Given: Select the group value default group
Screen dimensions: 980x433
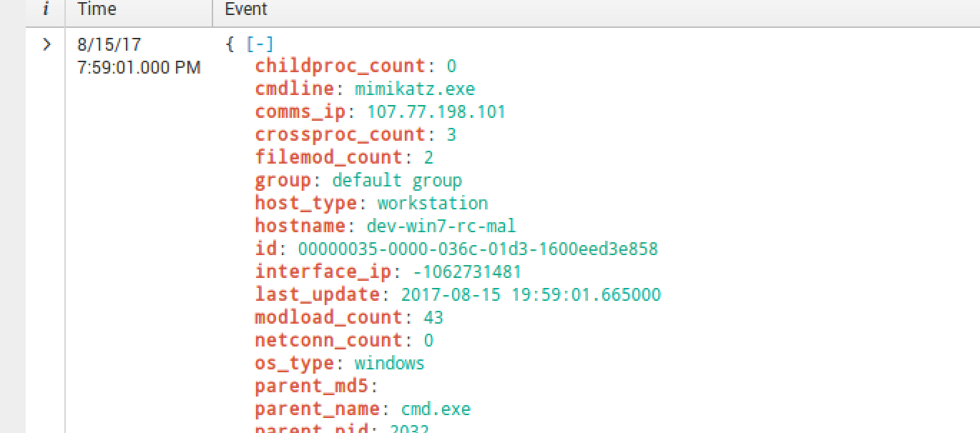Looking at the screenshot, I should 397,181.
